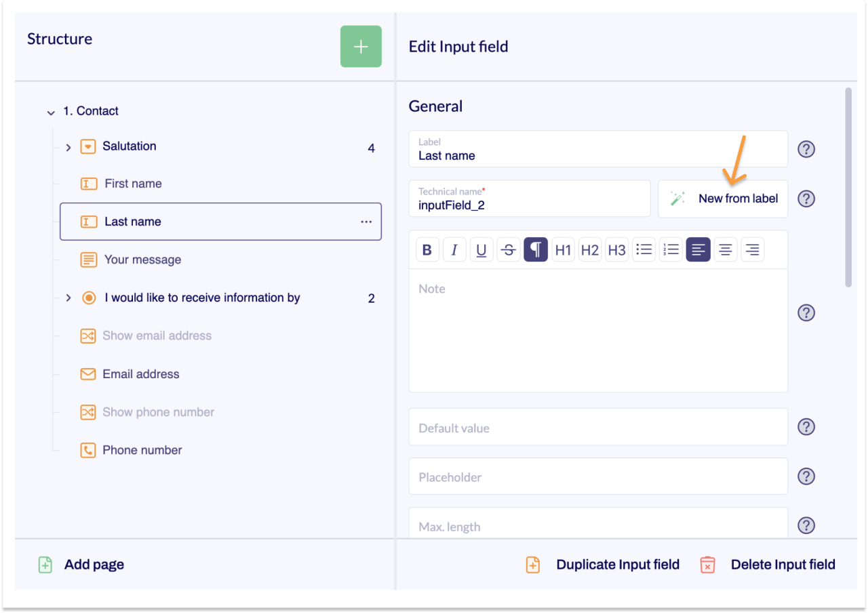Screen dimensions: 868x614
Task: Expand the Salutation field in the tree
Action: (x=67, y=146)
